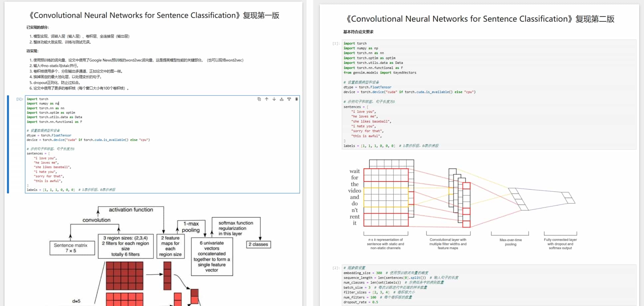Click the '# 超参数设置' comment line
This screenshot has width=644, height=306.
click(354, 268)
